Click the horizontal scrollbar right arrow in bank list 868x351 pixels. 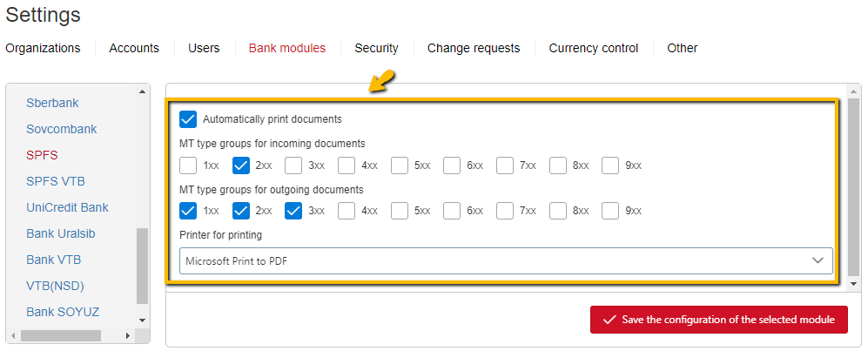[x=127, y=335]
